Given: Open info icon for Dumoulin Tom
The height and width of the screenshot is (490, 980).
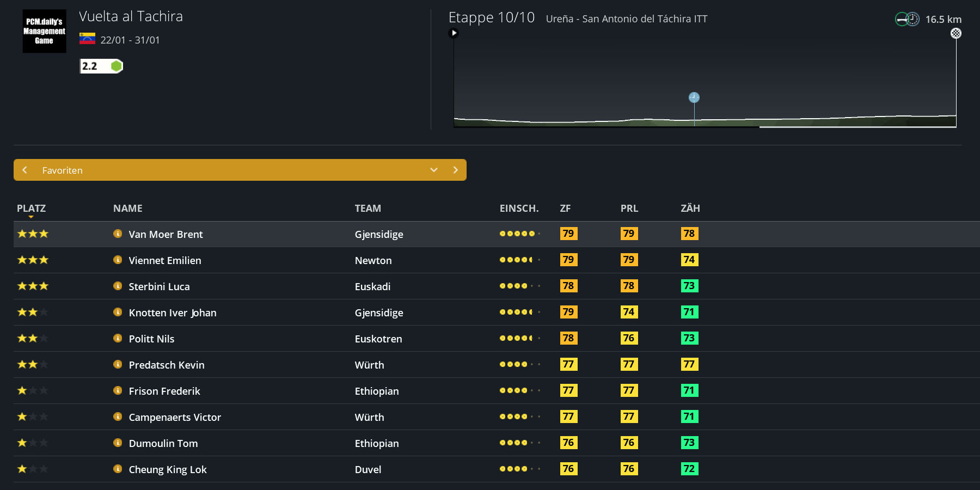Looking at the screenshot, I should 118,443.
